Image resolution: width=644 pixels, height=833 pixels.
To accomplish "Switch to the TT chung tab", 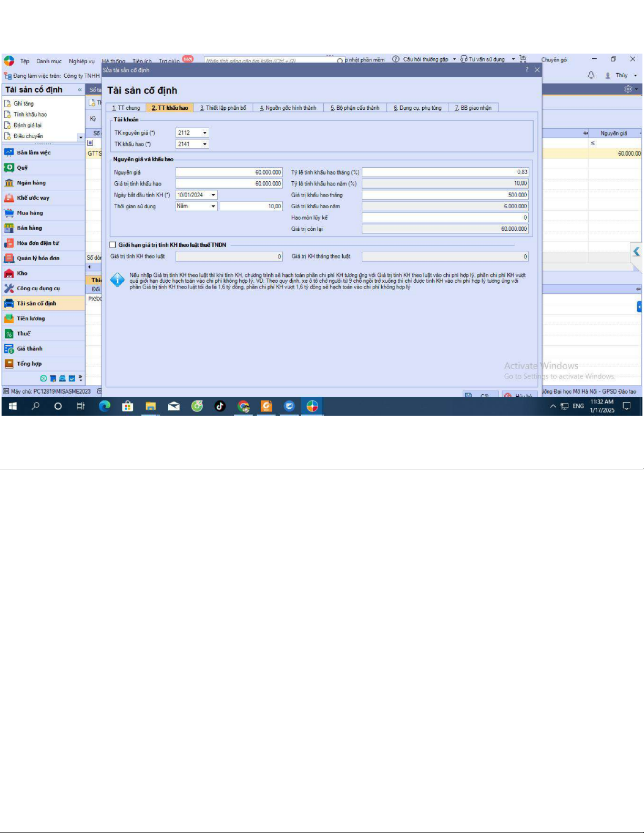I will point(126,108).
